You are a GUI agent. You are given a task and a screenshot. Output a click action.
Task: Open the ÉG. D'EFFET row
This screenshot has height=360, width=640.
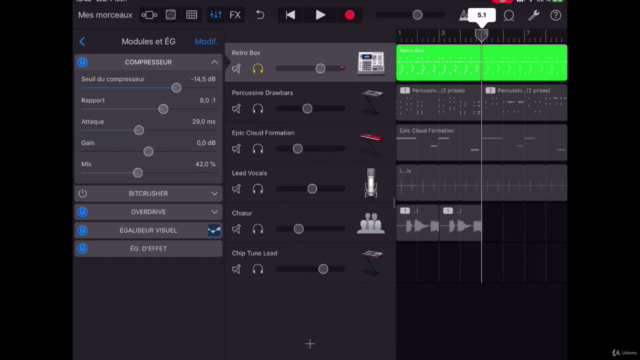148,249
